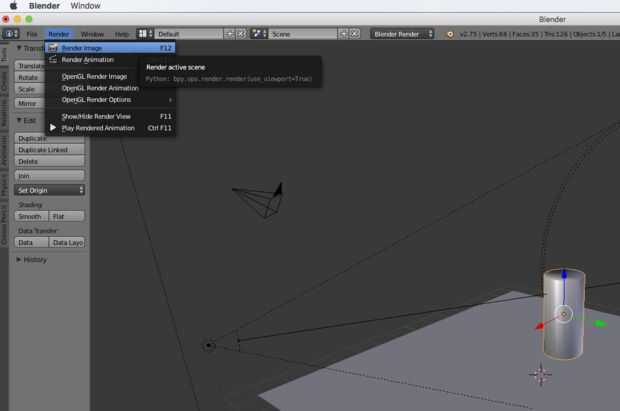Collapse the Transform panel triangle
Image resolution: width=620 pixels, height=411 pixels.
pyautogui.click(x=19, y=48)
